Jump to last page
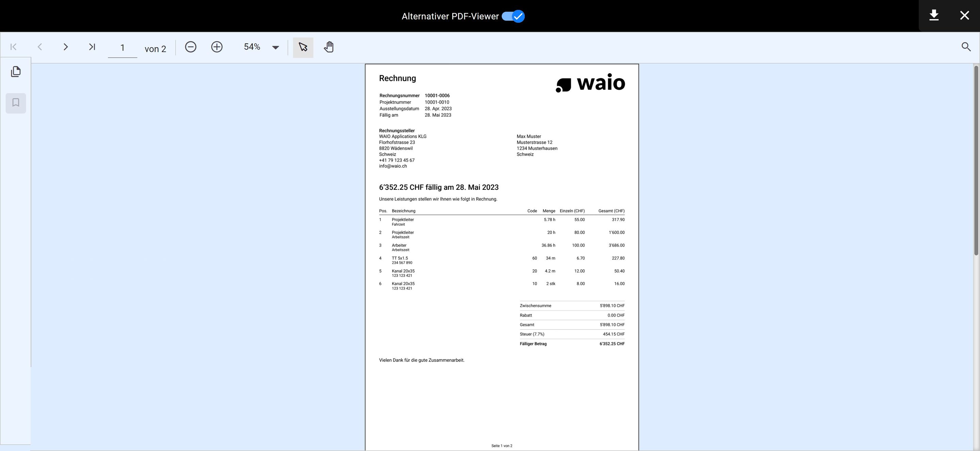 pyautogui.click(x=92, y=47)
